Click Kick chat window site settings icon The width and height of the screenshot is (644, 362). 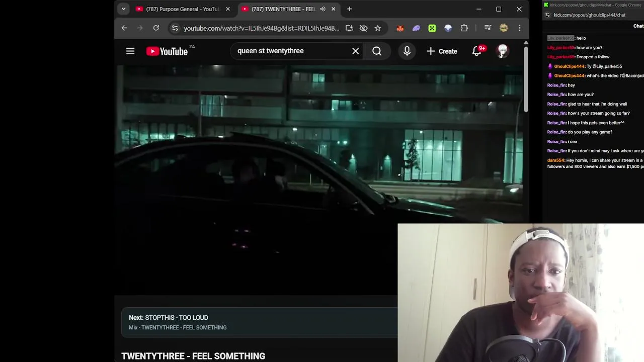[x=547, y=15]
